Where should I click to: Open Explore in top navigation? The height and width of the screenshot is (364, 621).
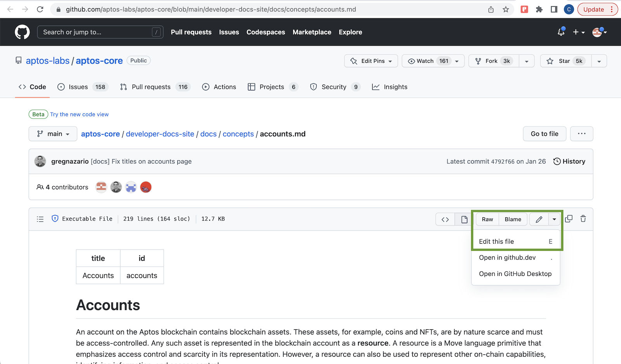tap(350, 32)
